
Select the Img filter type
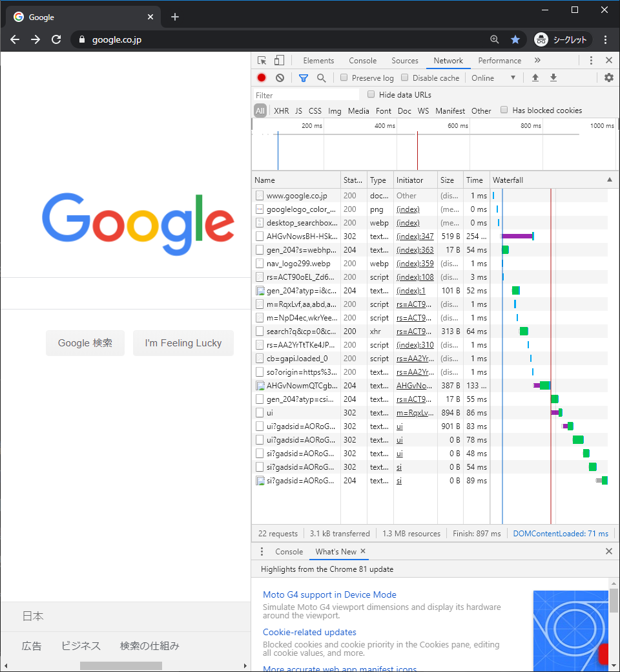(335, 111)
